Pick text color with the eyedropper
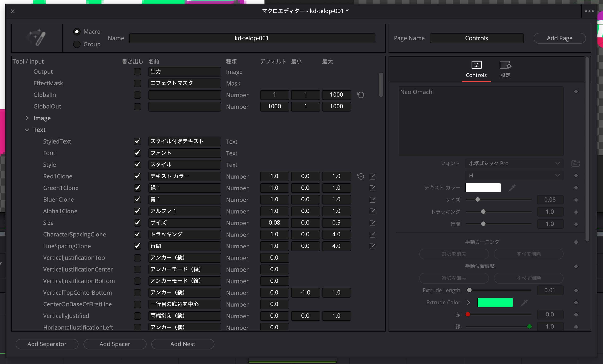 point(512,188)
